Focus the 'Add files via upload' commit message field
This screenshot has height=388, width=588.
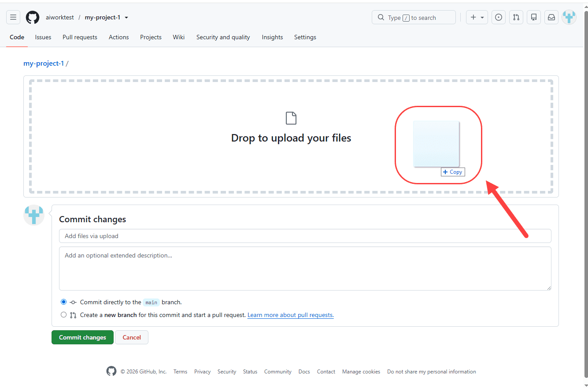pos(305,236)
